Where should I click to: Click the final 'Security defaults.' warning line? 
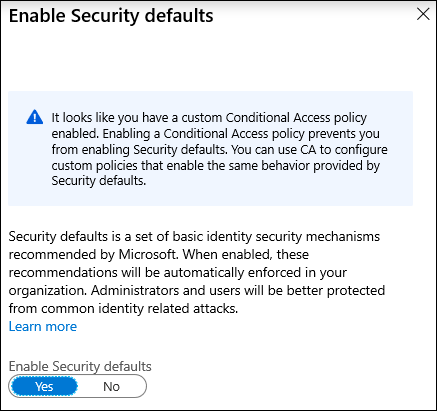coord(99,181)
